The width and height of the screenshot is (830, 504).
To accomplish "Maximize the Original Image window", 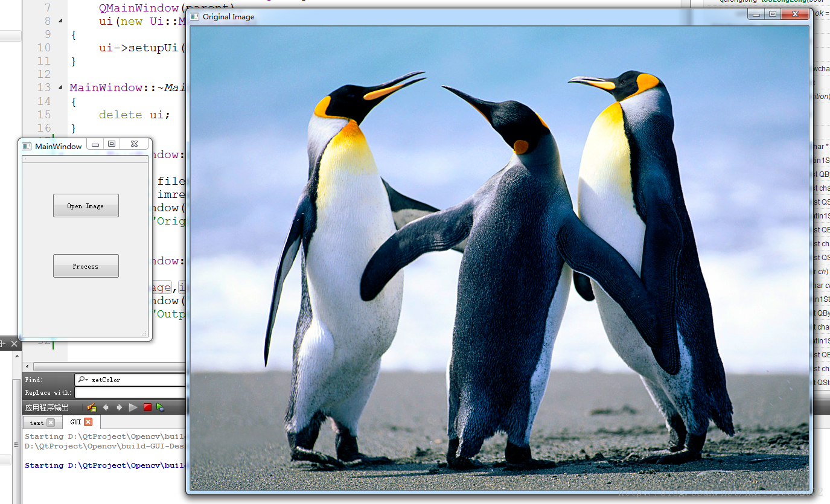I will point(772,14).
